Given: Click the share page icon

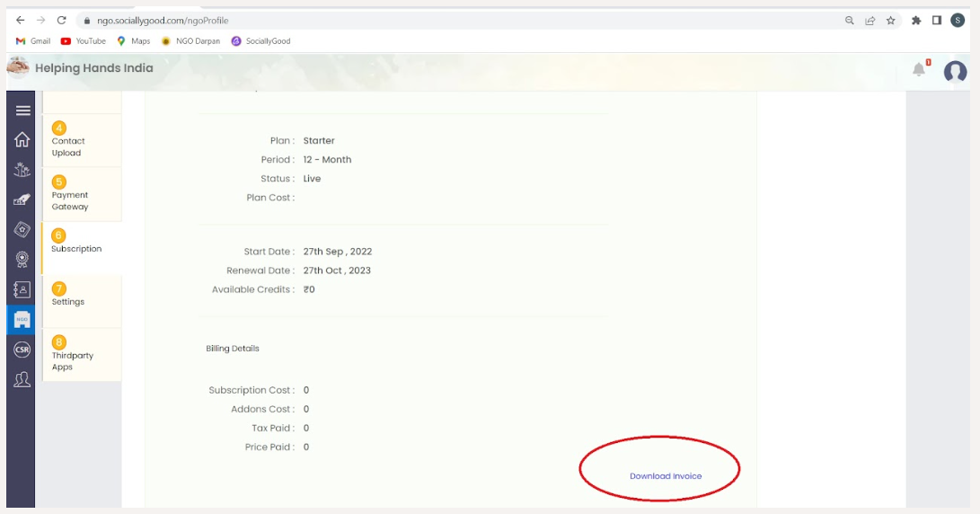Looking at the screenshot, I should point(870,21).
